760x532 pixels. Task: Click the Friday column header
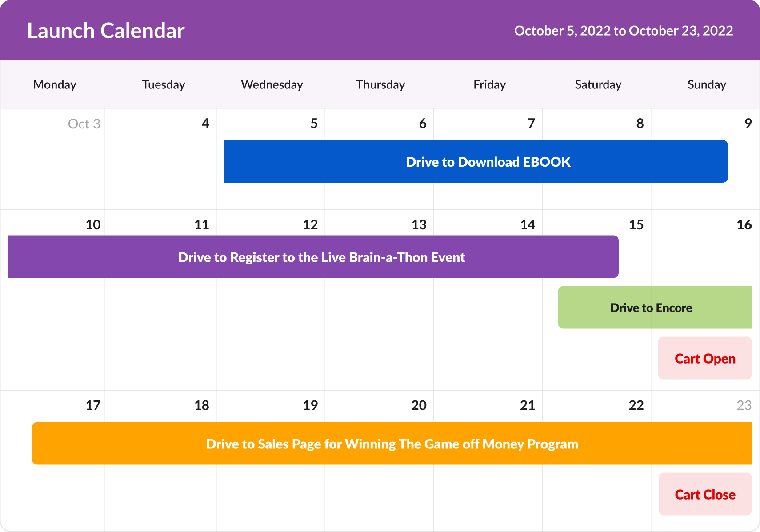coord(489,84)
